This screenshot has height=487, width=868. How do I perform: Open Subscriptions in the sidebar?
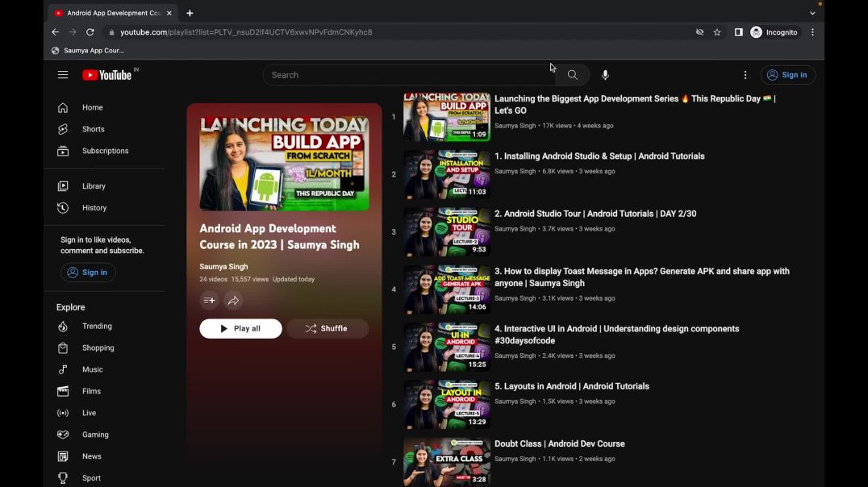(x=105, y=151)
